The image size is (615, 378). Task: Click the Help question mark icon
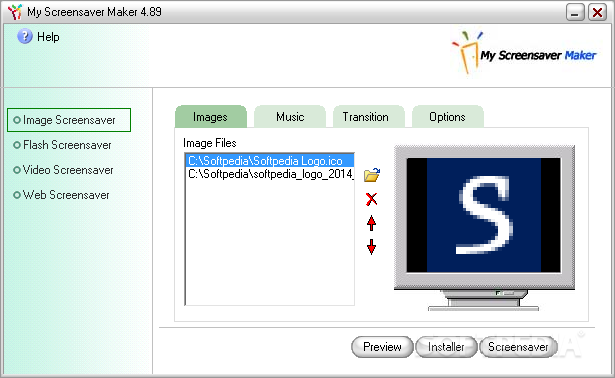tap(25, 36)
